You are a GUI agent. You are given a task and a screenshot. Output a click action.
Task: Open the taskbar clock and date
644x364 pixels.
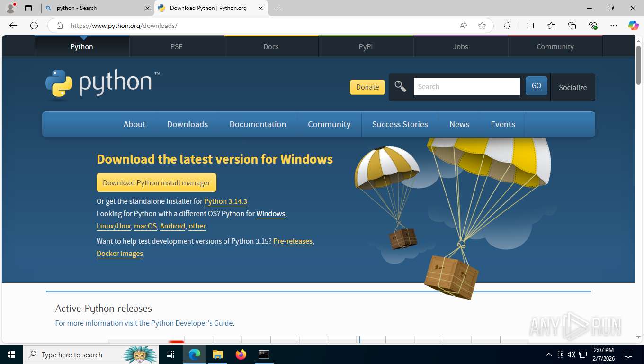click(x=603, y=355)
